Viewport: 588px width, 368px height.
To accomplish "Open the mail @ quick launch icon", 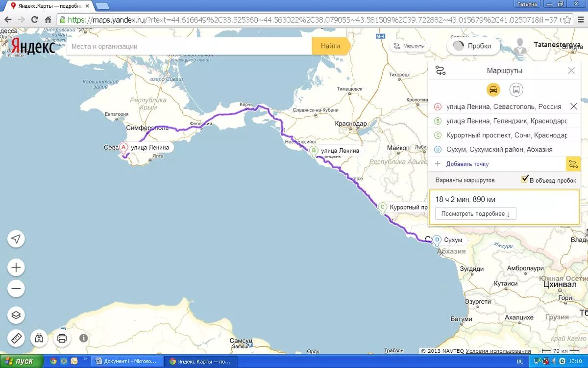I will 64,361.
